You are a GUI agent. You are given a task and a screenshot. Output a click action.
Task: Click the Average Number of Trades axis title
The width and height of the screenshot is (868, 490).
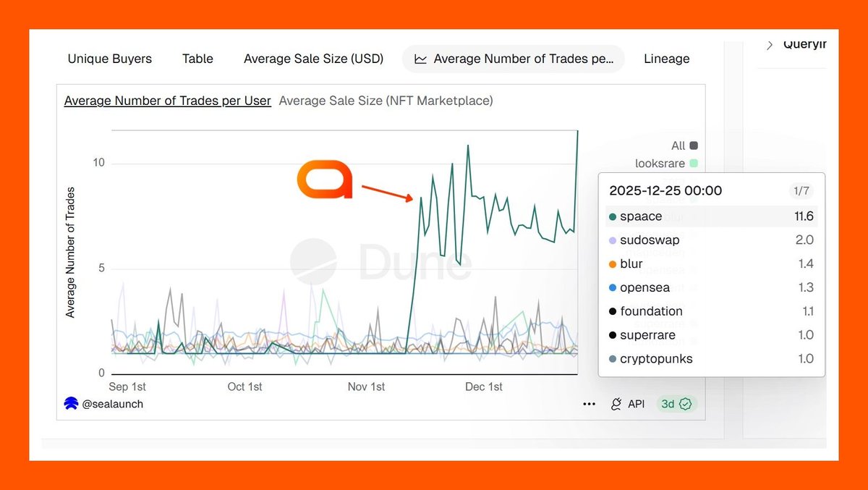click(x=70, y=253)
